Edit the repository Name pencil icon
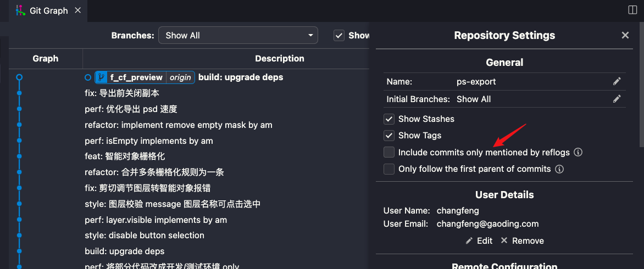The image size is (644, 269). [617, 82]
